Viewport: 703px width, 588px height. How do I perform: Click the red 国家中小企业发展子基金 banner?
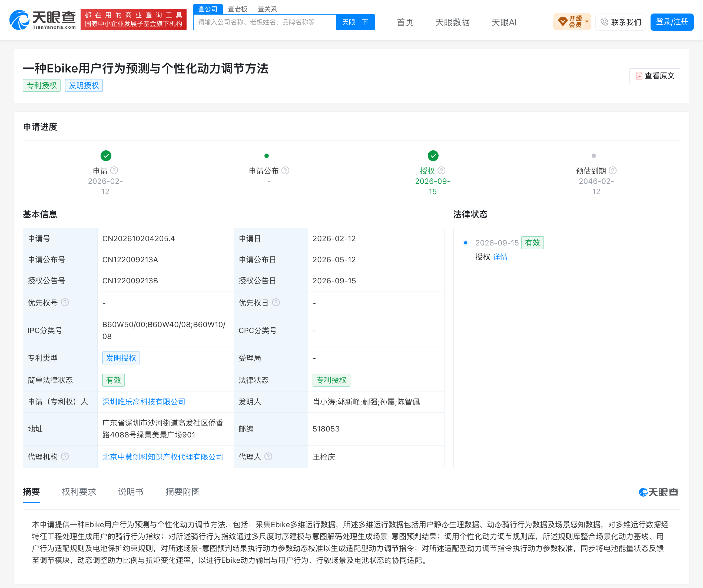pos(133,19)
